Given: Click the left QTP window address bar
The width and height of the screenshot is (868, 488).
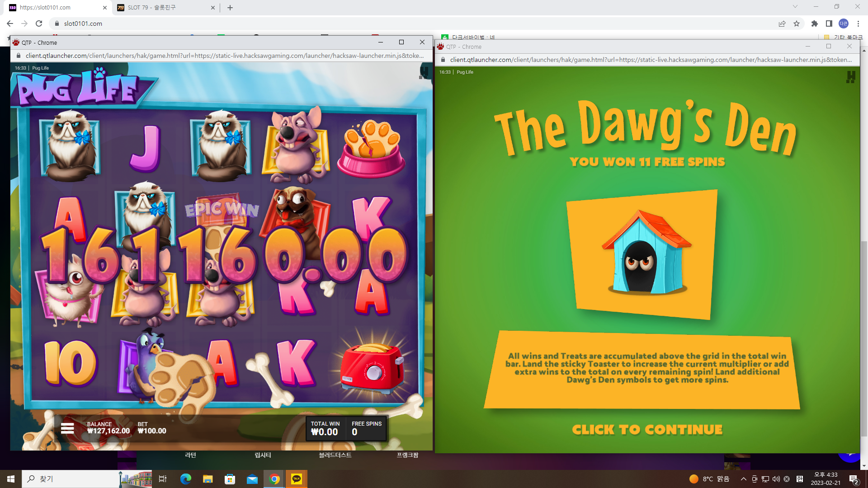Looking at the screenshot, I should coord(225,56).
